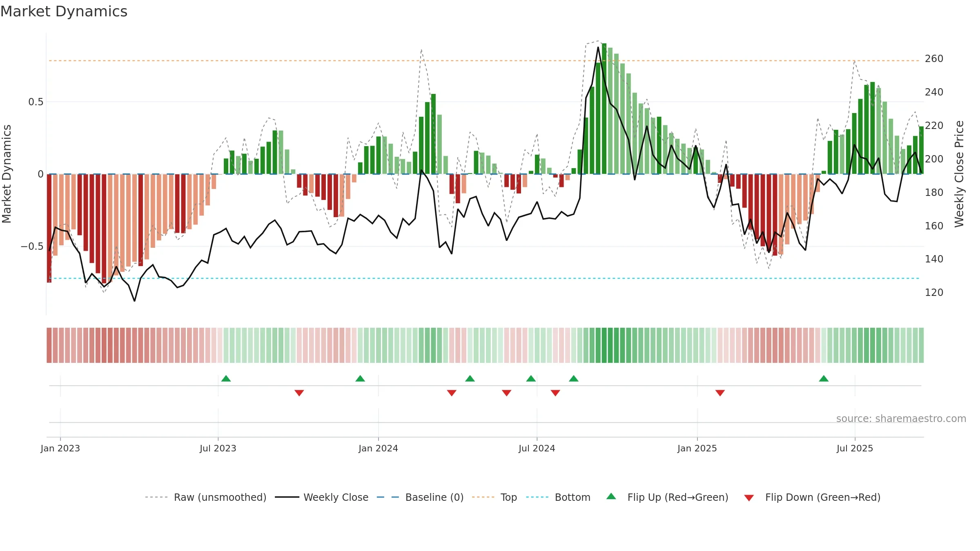The height and width of the screenshot is (551, 980).
Task: Click the 140 price axis tick
Action: tap(934, 259)
